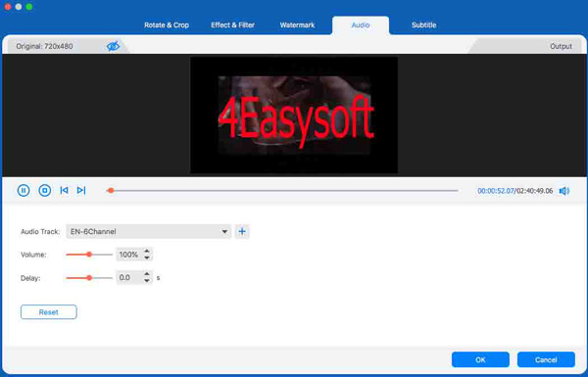The image size is (588, 377).
Task: Open the Effect & Filter tab
Action: coord(232,25)
